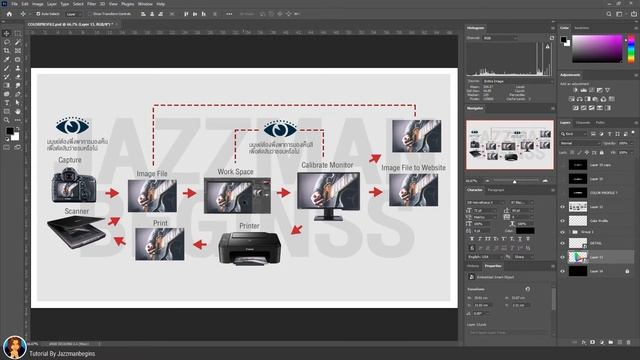Viewport: 640px width, 360px height.
Task: Go to the Home screen icon
Action: [x=9, y=14]
